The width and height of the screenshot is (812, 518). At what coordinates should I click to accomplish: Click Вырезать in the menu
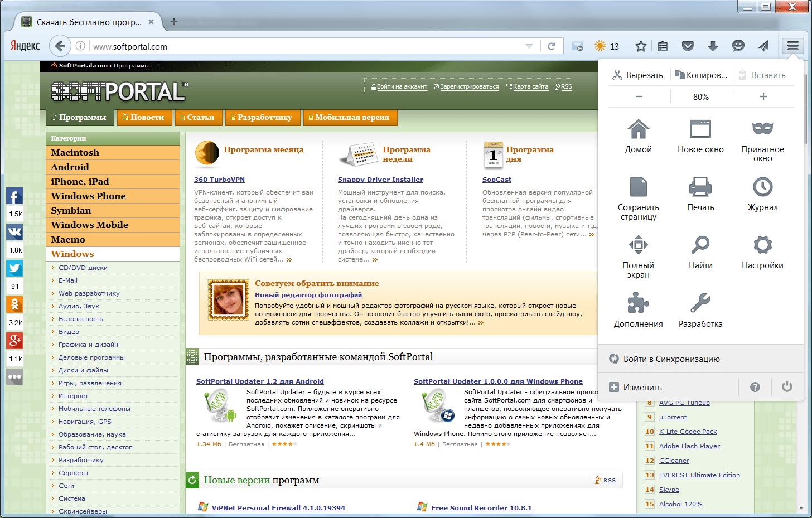click(x=638, y=75)
